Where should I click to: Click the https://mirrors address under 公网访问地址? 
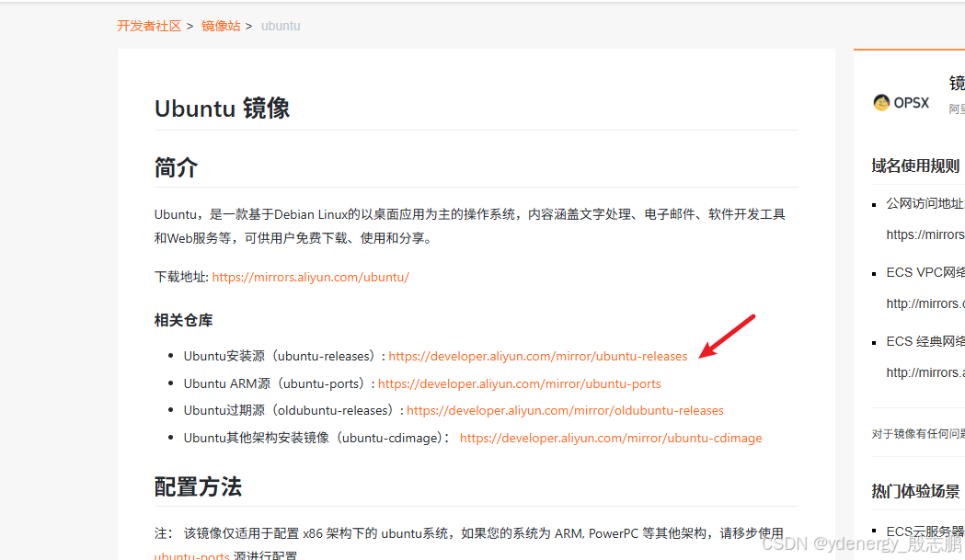[925, 234]
